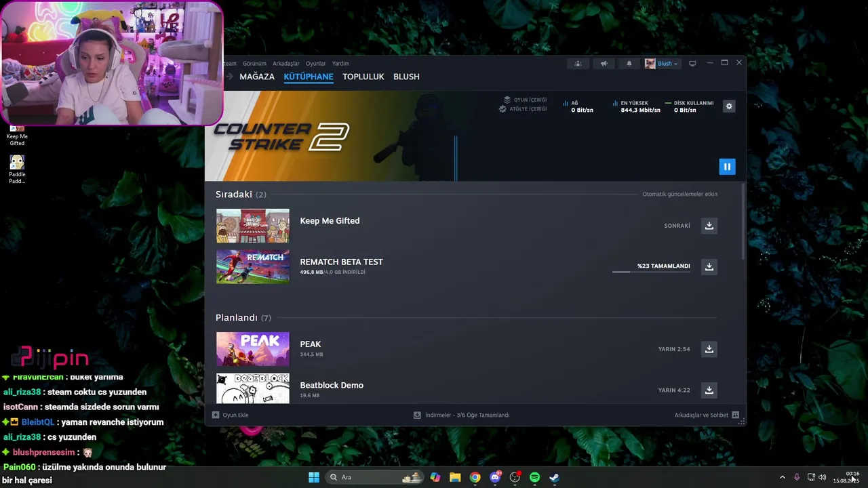Click REMATCH download progress bar
Screen dimensions: 868x488
pos(651,272)
